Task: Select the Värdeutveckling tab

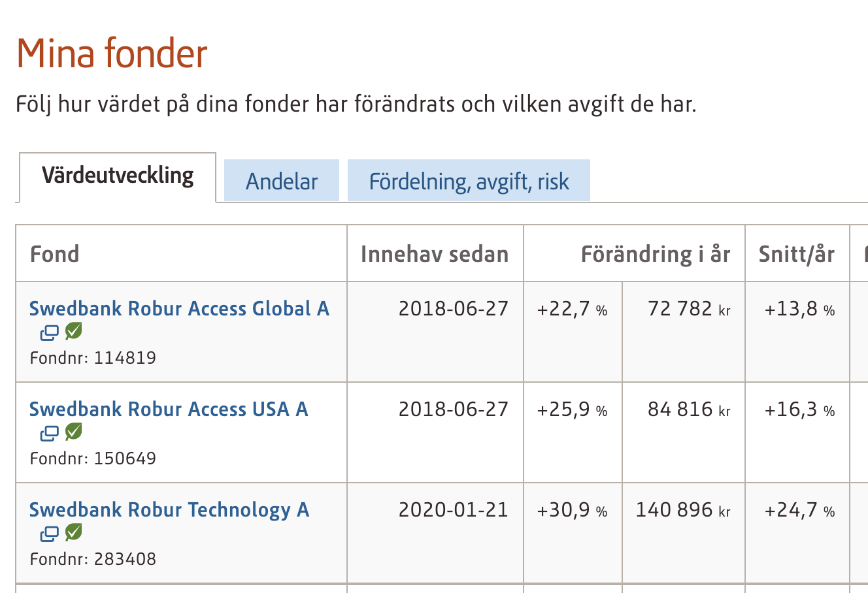Action: (x=118, y=176)
